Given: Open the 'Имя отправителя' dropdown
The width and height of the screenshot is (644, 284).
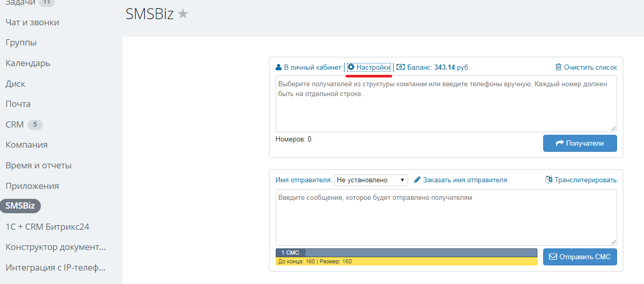Looking at the screenshot, I should click(x=371, y=180).
